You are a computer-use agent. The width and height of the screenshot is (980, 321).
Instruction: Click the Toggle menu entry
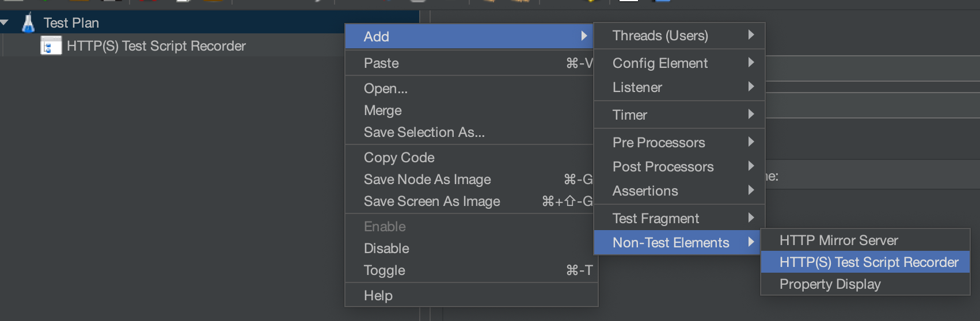tap(385, 270)
